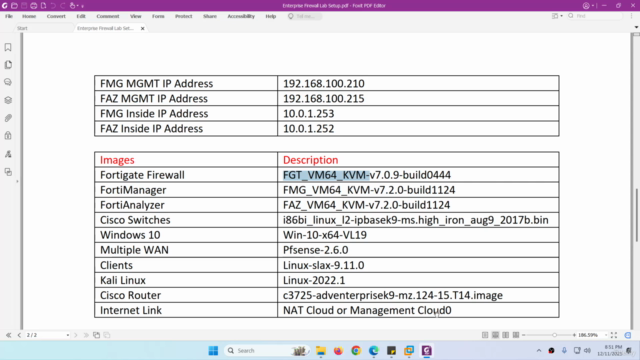This screenshot has width=640, height=360.
Task: Click the Redo arrow in the title bar
Action: pyautogui.click(x=62, y=6)
